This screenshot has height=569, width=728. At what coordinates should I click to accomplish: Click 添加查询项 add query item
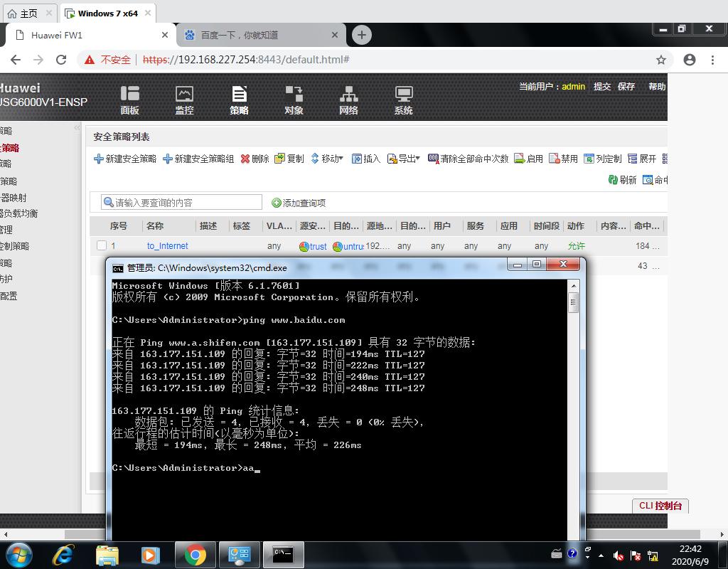[x=299, y=203]
